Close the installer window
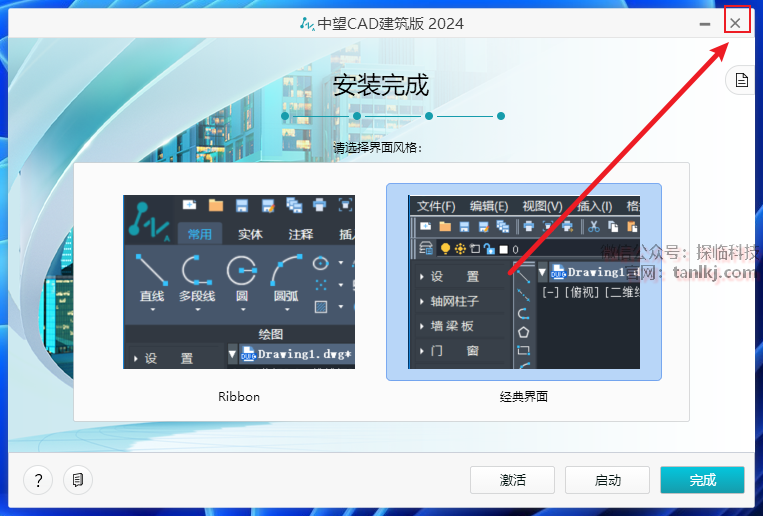The image size is (763, 516). click(x=736, y=22)
